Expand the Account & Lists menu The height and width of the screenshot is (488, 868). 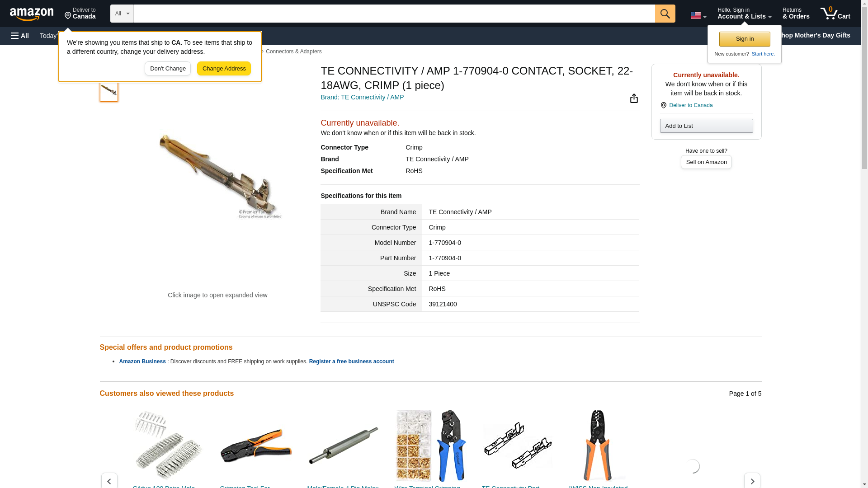pyautogui.click(x=744, y=14)
